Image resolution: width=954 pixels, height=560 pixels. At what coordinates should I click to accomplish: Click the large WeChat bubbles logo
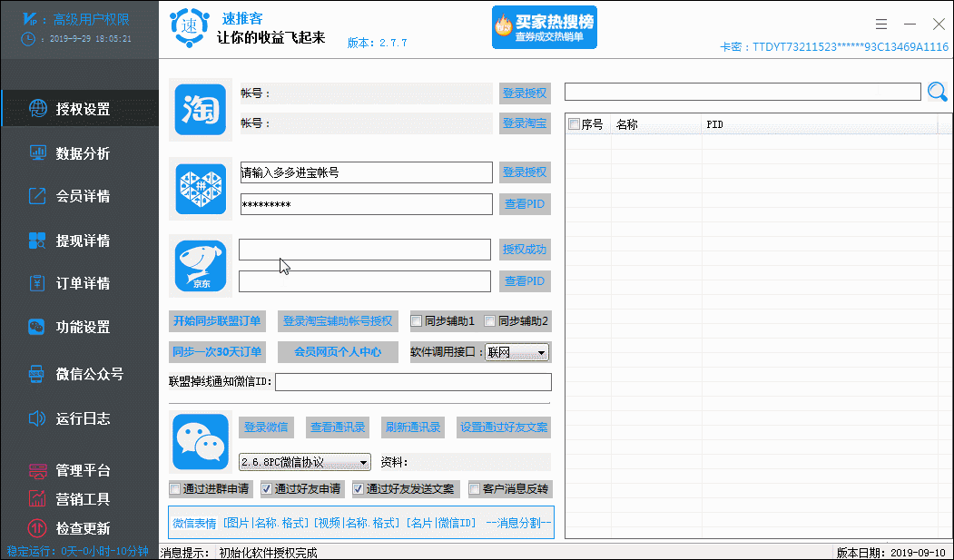coord(201,442)
